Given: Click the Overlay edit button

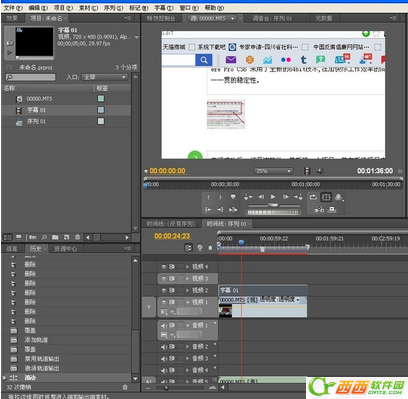Looking at the screenshot, I should coord(332,209).
